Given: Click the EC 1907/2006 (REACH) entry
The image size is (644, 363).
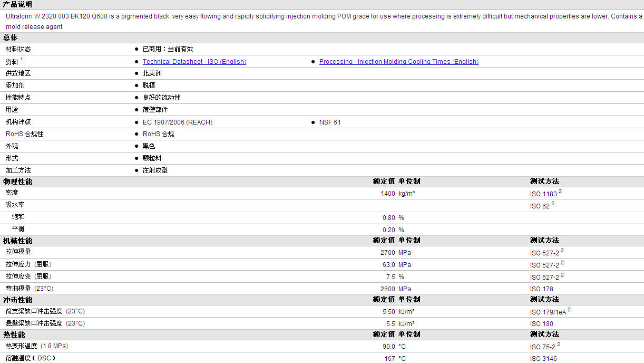Looking at the screenshot, I should [178, 122].
